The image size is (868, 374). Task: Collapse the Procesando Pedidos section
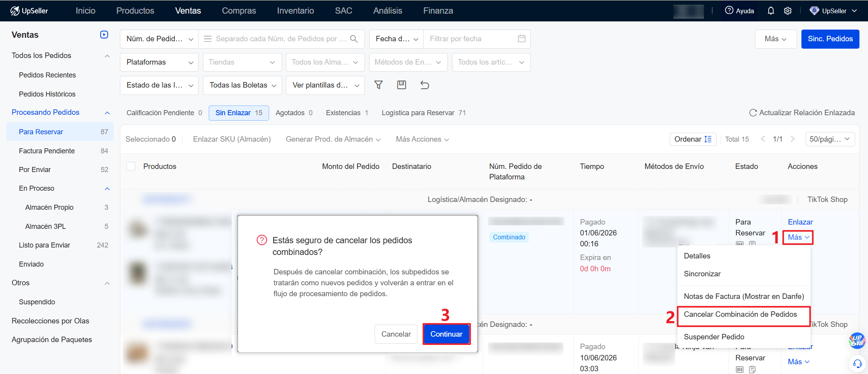click(x=107, y=112)
